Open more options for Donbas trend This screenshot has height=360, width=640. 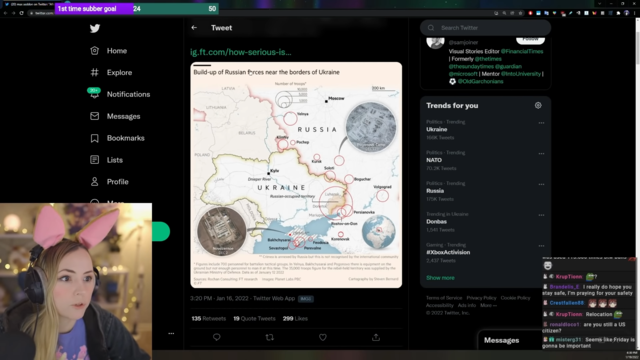pos(541,215)
